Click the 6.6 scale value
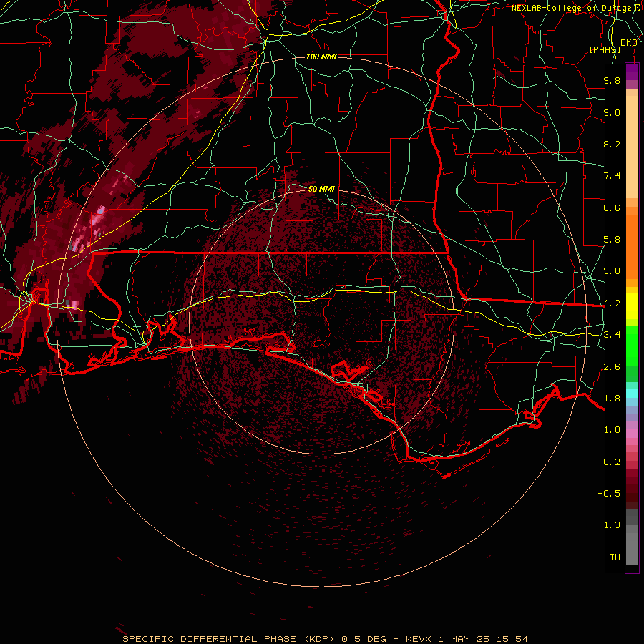The width and height of the screenshot is (644, 644). click(x=612, y=208)
